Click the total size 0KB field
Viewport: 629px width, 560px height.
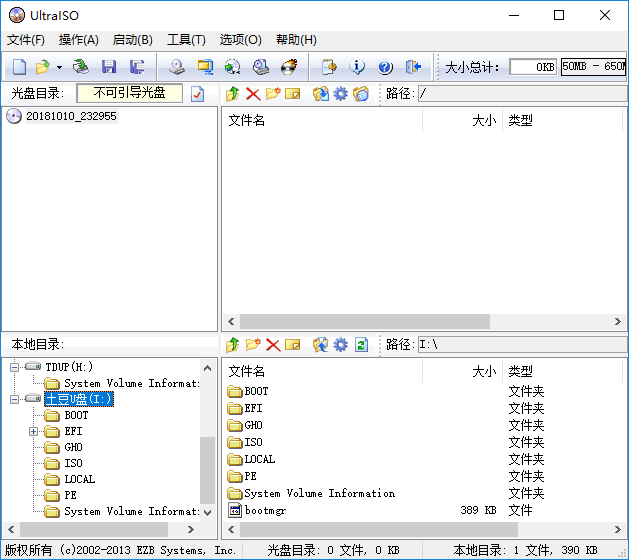click(533, 67)
